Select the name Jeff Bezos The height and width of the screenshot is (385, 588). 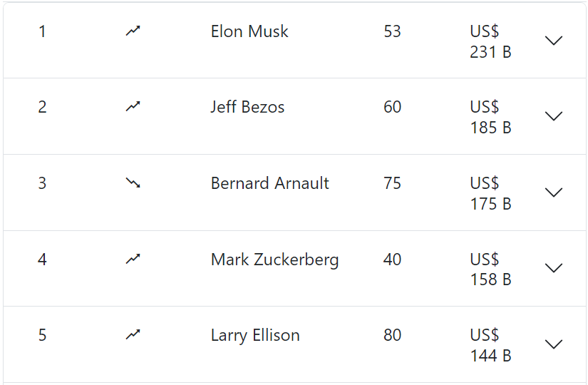(247, 107)
